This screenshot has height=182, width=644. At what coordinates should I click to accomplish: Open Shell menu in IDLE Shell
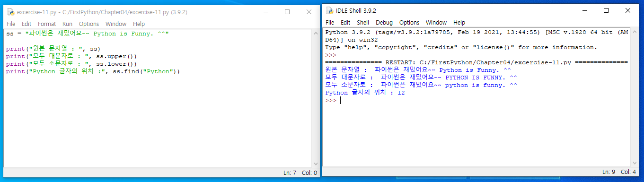coord(363,22)
